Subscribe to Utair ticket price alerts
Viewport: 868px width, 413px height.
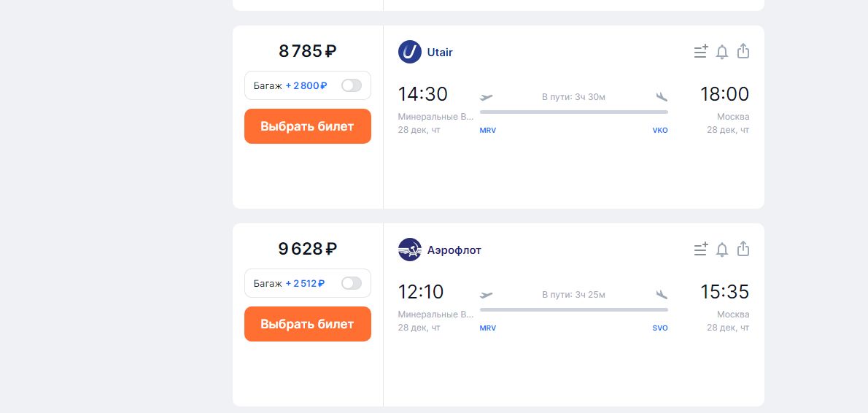[x=722, y=52]
